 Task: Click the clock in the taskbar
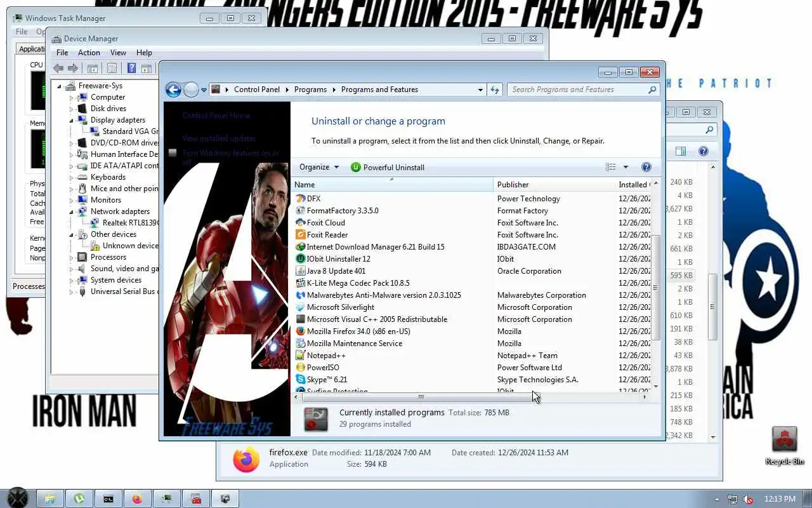(780, 499)
